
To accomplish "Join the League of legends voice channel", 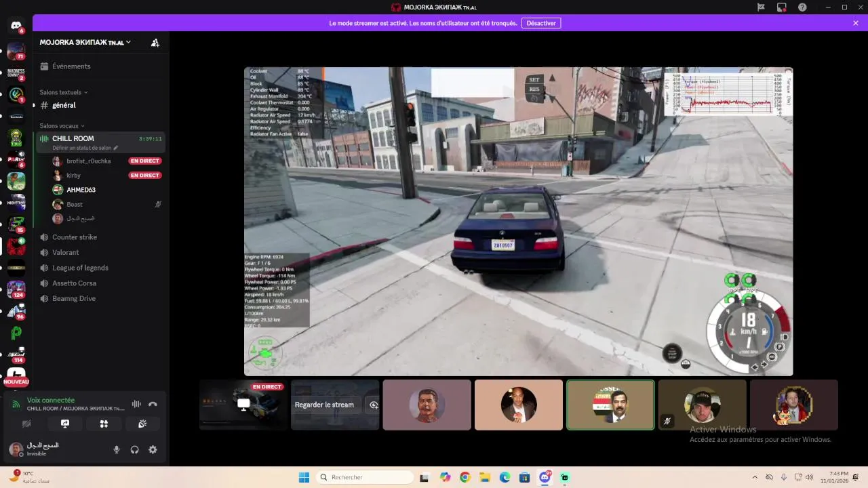I will 99,268.
